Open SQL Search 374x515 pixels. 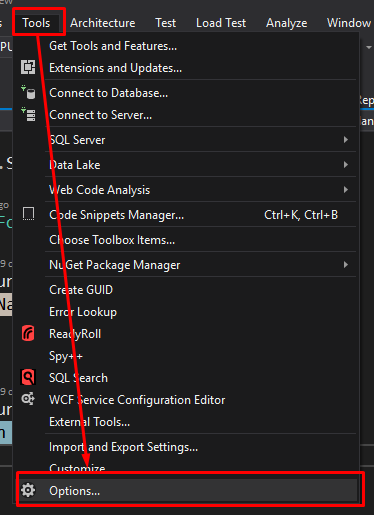coord(78,378)
